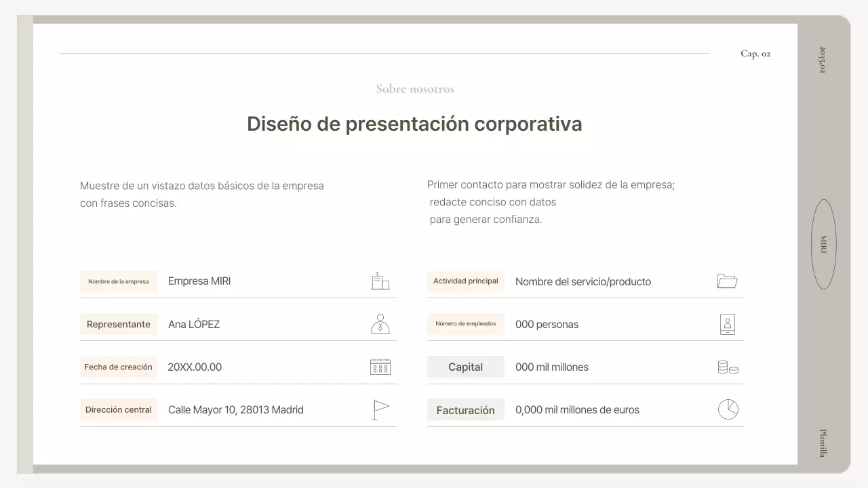
Task: Select the Dirección central label
Action: click(119, 409)
